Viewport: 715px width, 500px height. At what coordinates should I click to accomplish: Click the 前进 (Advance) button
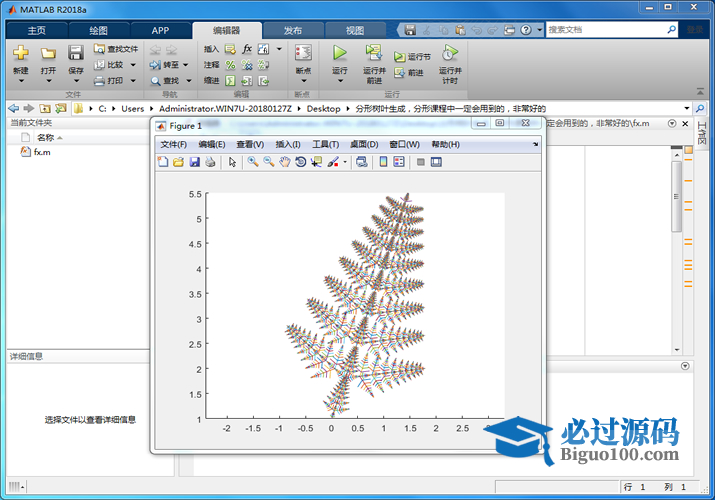pyautogui.click(x=409, y=72)
